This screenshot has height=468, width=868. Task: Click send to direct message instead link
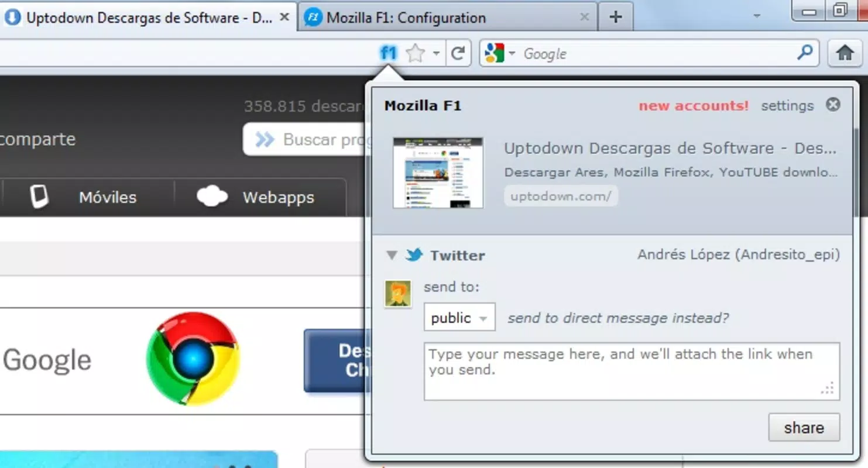618,318
